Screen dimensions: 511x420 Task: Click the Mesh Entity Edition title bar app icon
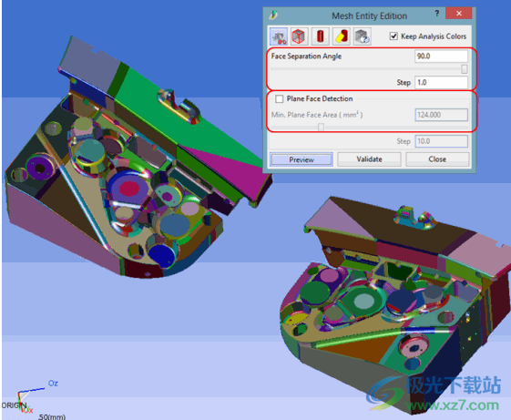click(273, 15)
